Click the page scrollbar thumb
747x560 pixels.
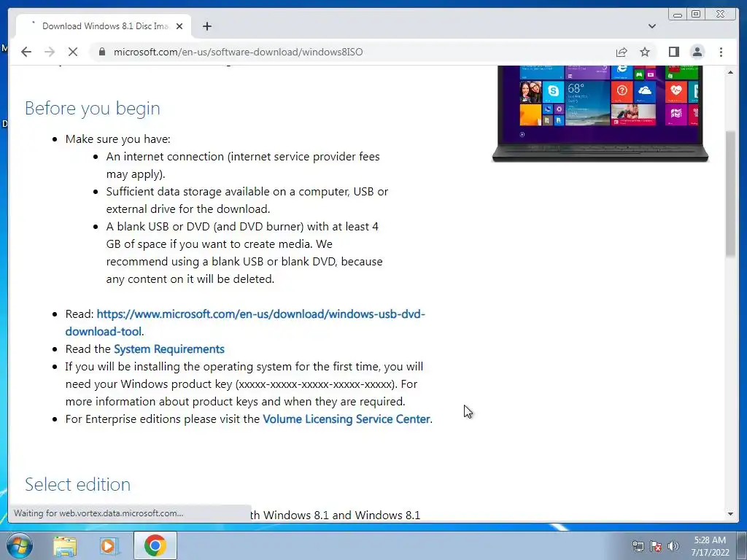[x=730, y=194]
